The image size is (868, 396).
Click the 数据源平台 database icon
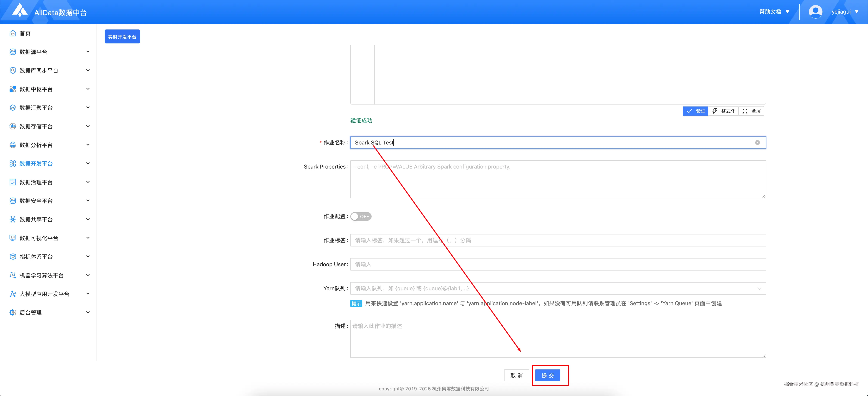tap(13, 52)
